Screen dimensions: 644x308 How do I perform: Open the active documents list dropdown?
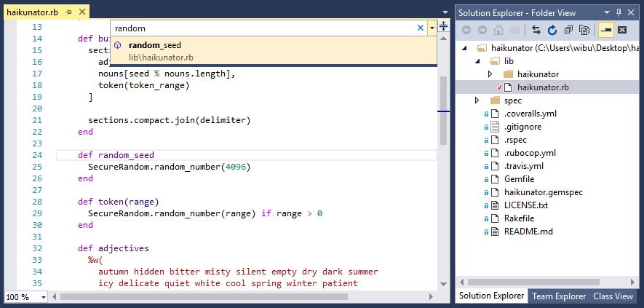(445, 13)
